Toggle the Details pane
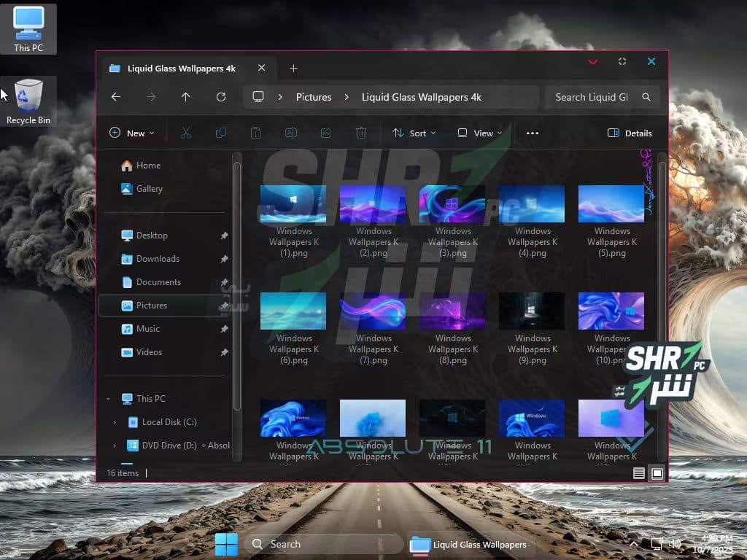 (x=630, y=133)
